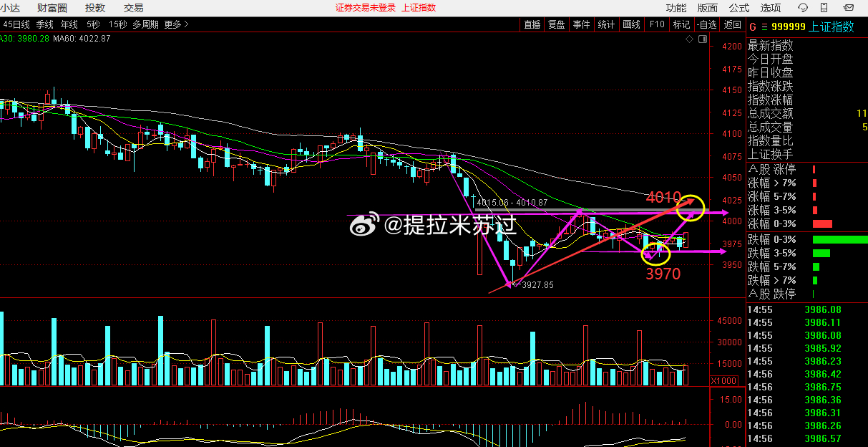Click the last tick row 3986.57
868x447 pixels.
(806, 438)
